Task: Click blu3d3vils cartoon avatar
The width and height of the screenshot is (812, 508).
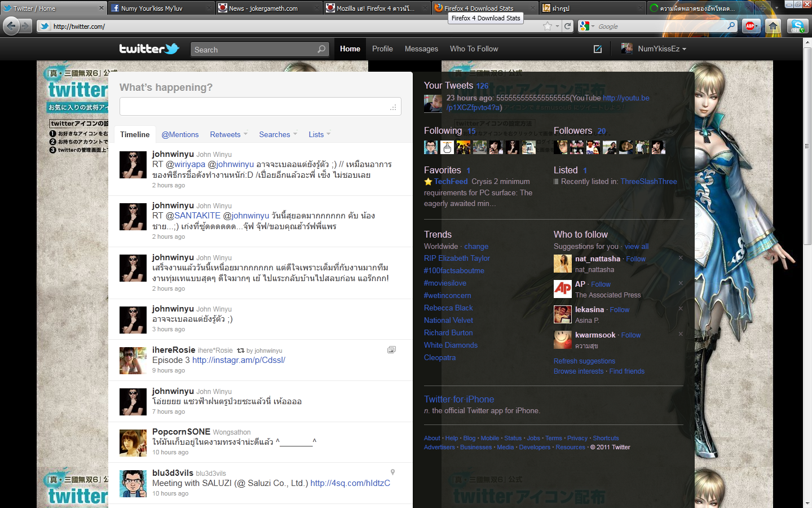Action: pos(133,484)
